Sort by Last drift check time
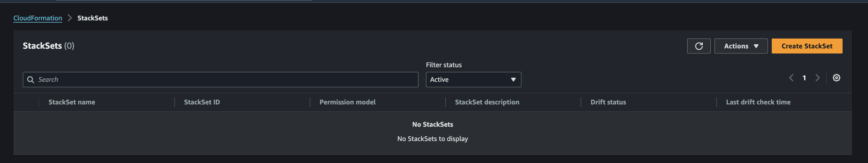868x163 pixels. pyautogui.click(x=758, y=102)
